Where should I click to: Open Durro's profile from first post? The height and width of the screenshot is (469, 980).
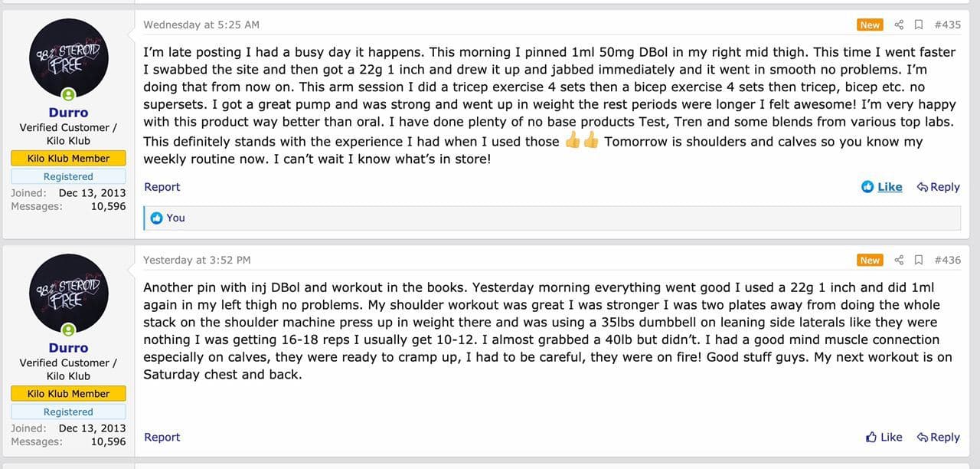pos(68,113)
